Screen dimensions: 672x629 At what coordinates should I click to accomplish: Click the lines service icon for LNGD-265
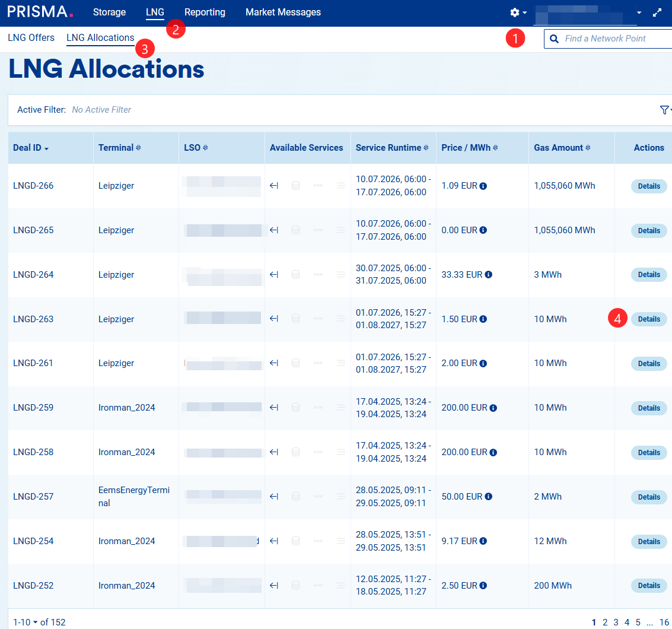[341, 230]
